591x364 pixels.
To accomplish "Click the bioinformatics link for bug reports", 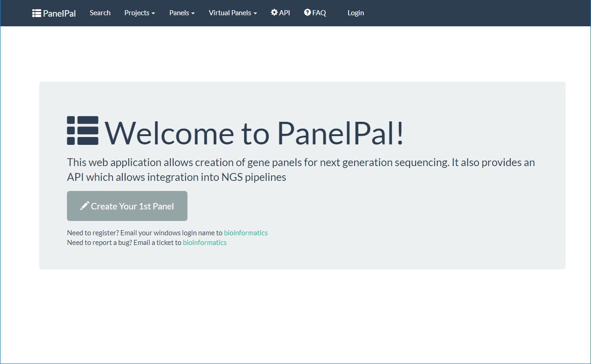I will click(x=205, y=243).
